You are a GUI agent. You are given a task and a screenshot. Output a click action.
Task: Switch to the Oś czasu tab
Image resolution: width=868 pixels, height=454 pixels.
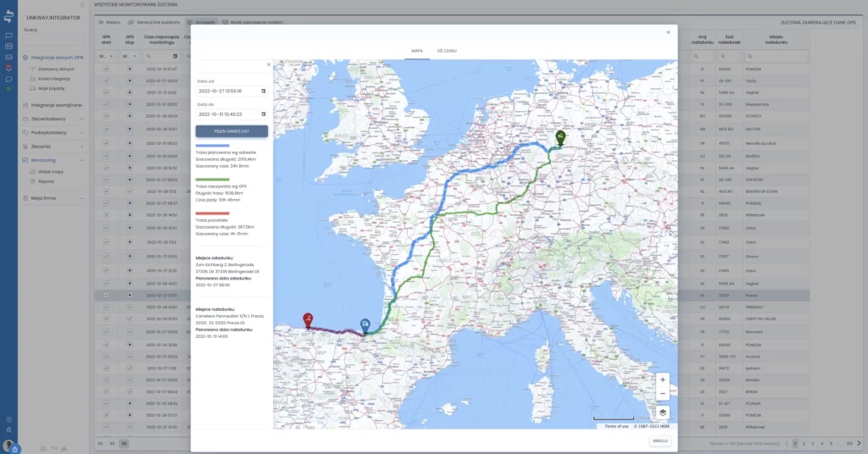446,51
